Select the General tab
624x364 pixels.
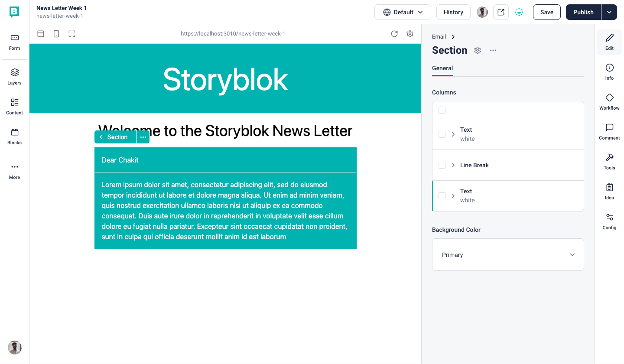click(442, 68)
